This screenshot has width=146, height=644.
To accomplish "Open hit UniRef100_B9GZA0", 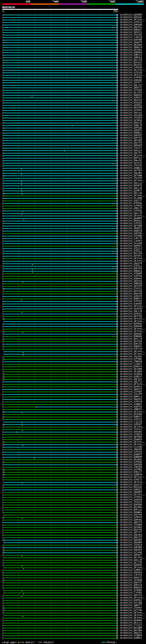I will [x=131, y=17].
